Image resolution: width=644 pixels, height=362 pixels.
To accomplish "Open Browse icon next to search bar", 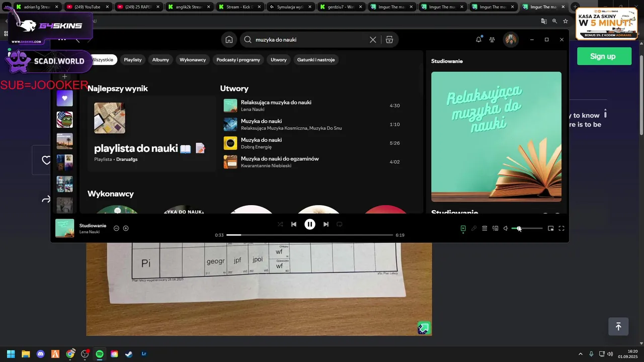I will tap(389, 40).
